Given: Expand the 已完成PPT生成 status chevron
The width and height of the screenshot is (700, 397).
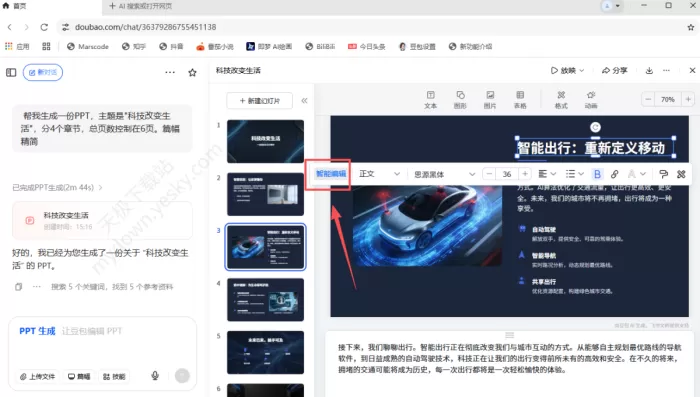Looking at the screenshot, I should coord(100,188).
